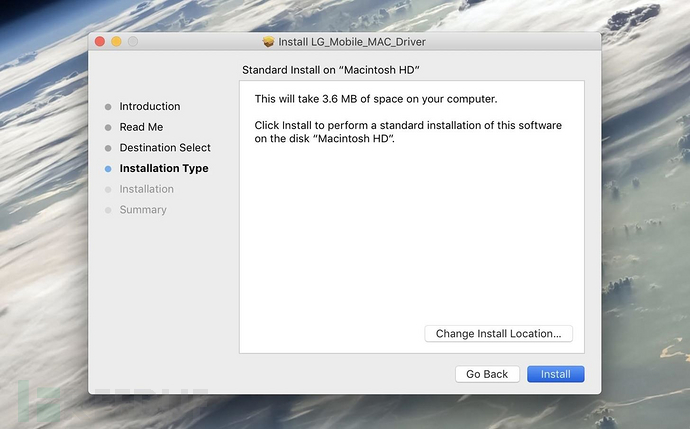Viewport: 690px width, 429px height.
Task: Click the Summary step label
Action: pyautogui.click(x=143, y=210)
